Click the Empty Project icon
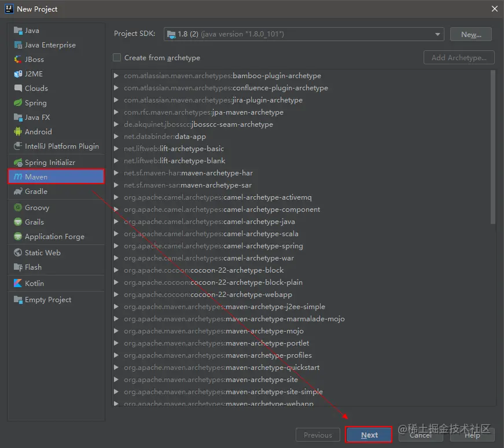This screenshot has height=448, width=504. [18, 300]
